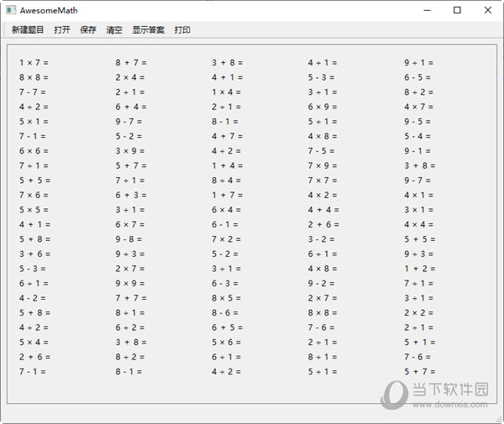Click the problem "9 - 2 ="
This screenshot has height=424, width=504.
pos(321,283)
